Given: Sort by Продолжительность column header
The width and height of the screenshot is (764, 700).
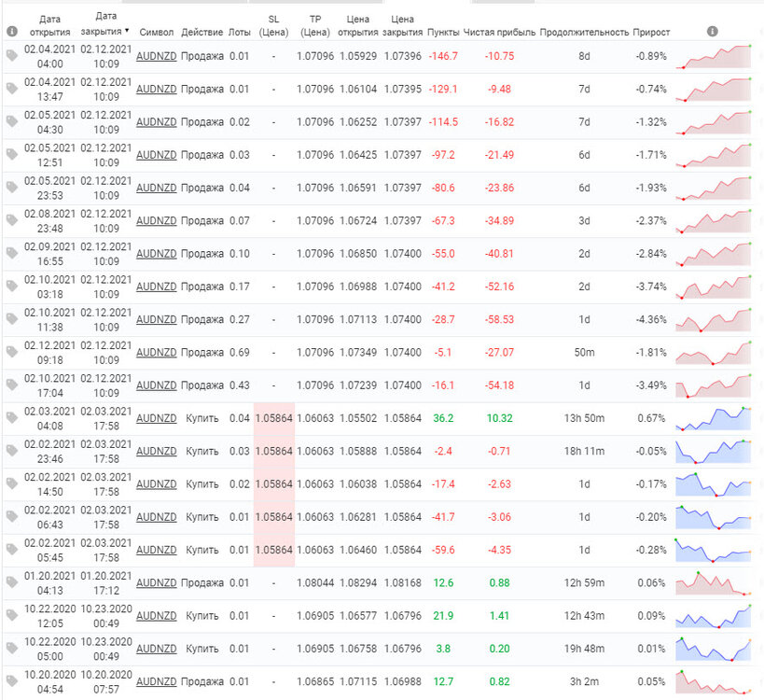Looking at the screenshot, I should (584, 32).
